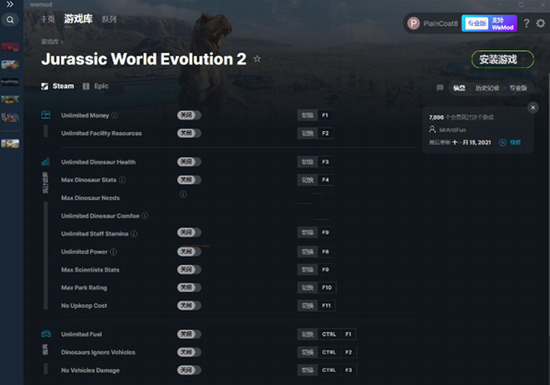Change the F10 hotkey for Max Park Rating
This screenshot has height=385, width=550.
click(x=327, y=288)
